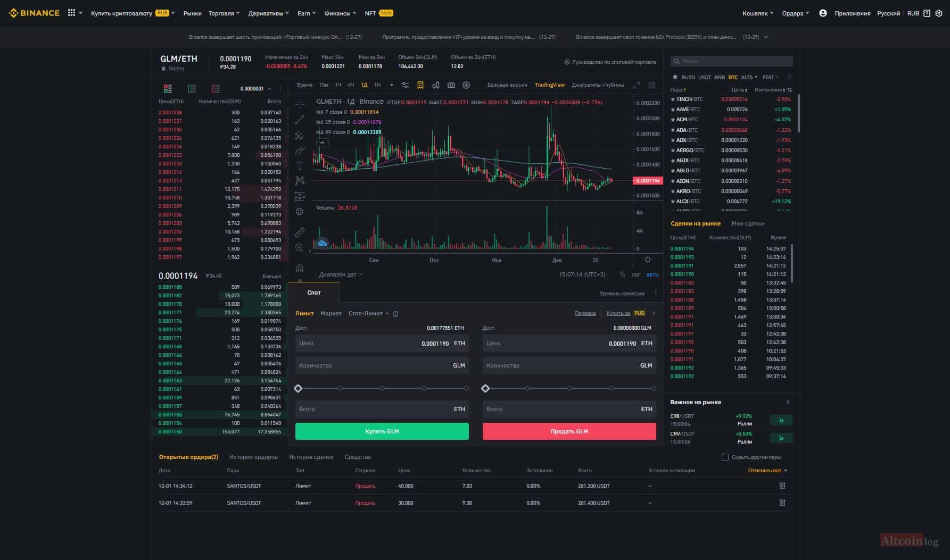Open the Binance apps grid menu
950x560 pixels.
71,13
